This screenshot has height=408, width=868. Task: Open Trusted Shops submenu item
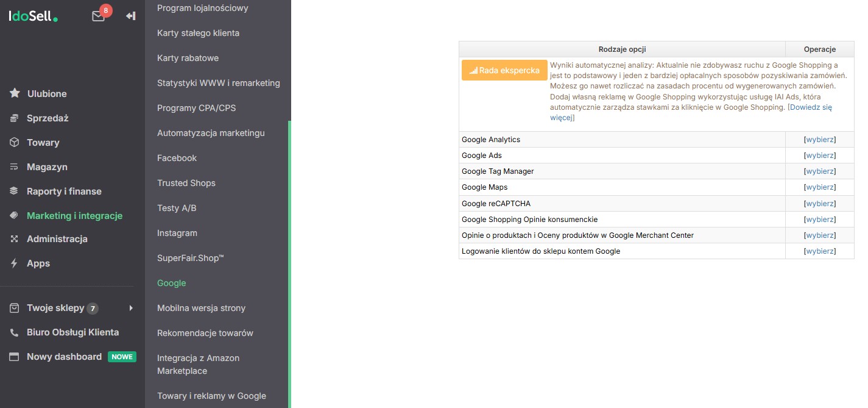(x=186, y=183)
